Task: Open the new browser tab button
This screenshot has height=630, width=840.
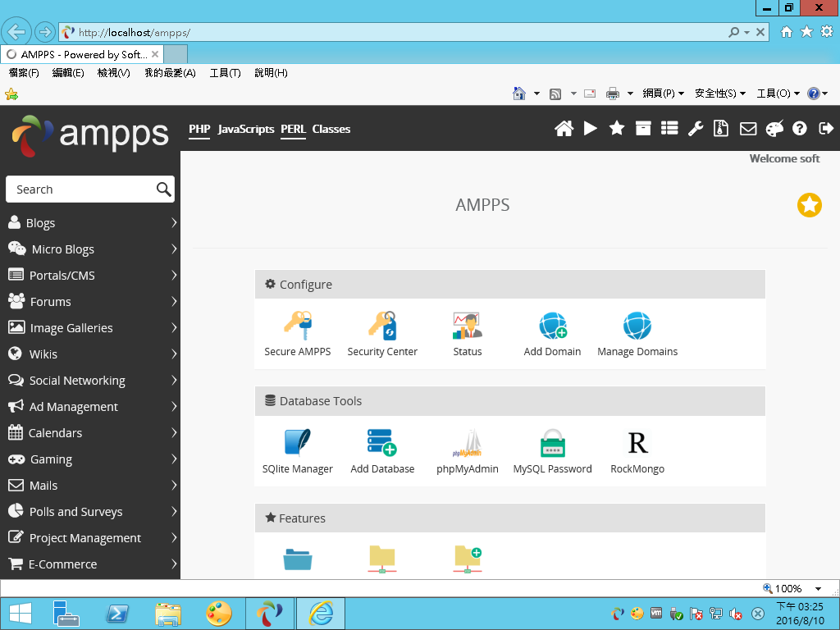Action: pyautogui.click(x=176, y=55)
